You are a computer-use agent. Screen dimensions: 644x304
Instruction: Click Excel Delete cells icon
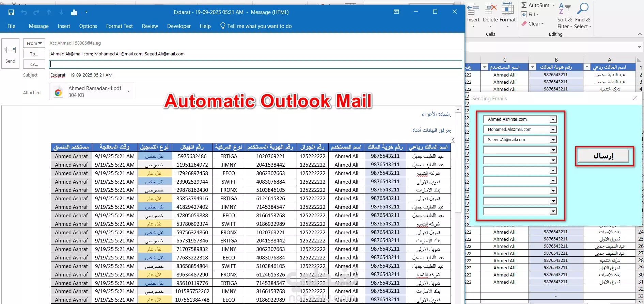coord(490,9)
